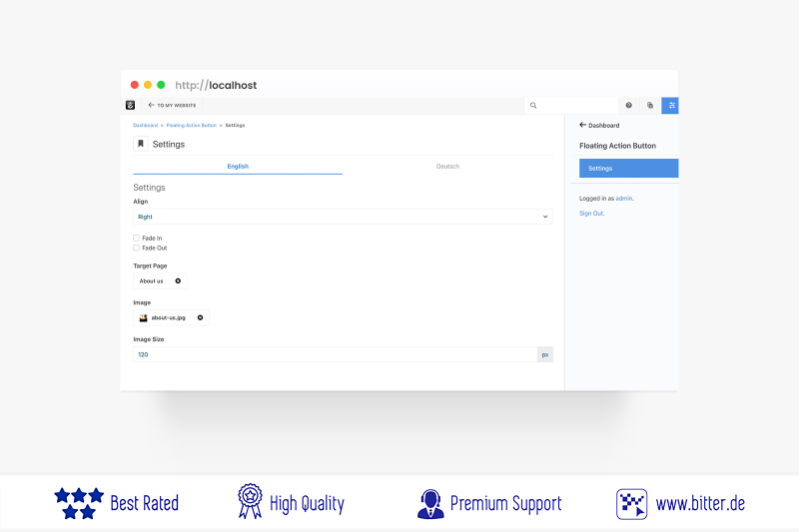Open the Align dropdown set to Right
This screenshot has height=532, width=799.
pos(343,217)
